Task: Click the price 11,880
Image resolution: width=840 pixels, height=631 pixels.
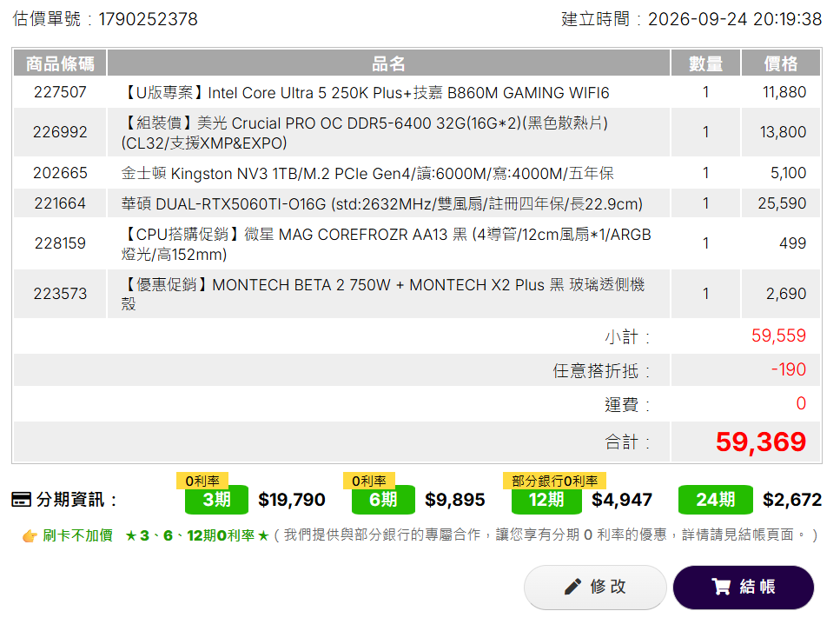Action: click(784, 92)
